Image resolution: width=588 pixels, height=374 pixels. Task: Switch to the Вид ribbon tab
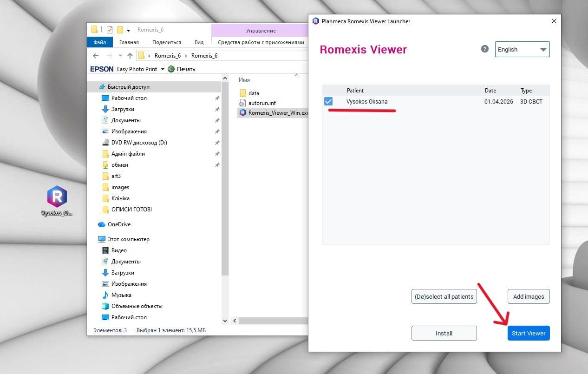(199, 42)
